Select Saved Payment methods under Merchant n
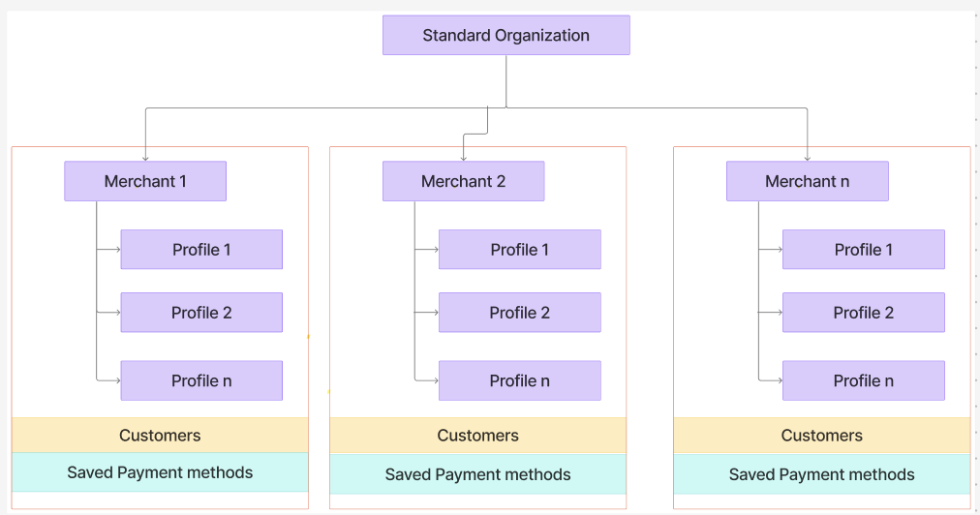980x515 pixels. point(821,474)
